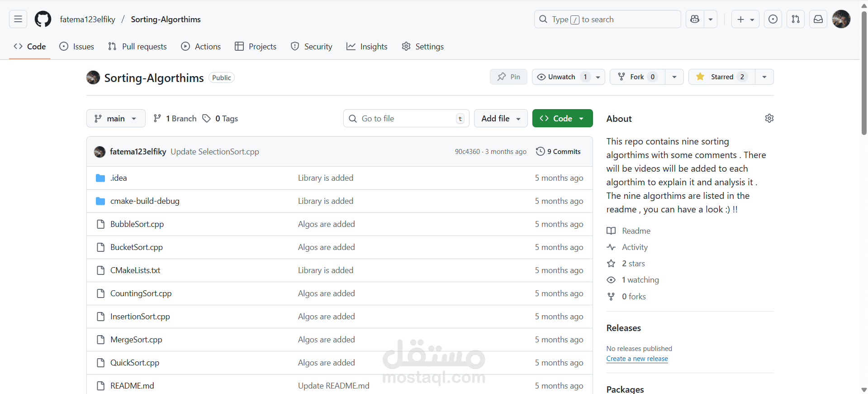Open the repository Settings tab
The image size is (868, 394).
[x=422, y=47]
